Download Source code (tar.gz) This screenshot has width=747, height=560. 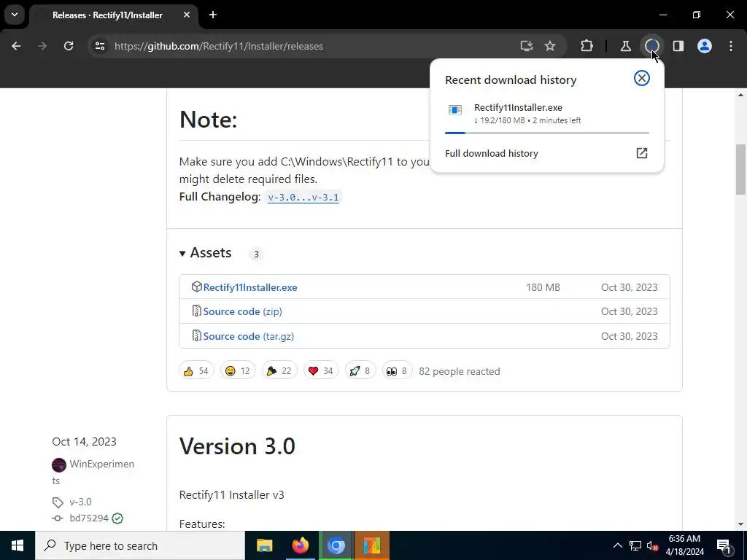tap(248, 336)
